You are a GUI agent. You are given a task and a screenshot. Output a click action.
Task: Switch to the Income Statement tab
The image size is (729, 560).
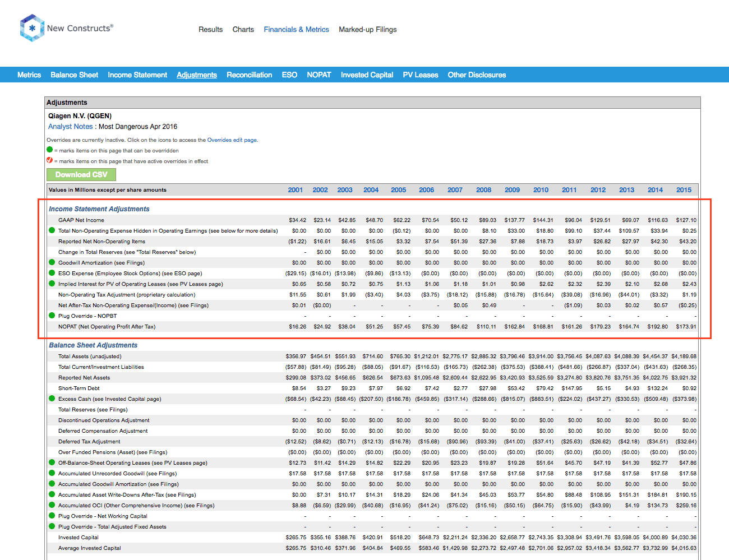(137, 75)
